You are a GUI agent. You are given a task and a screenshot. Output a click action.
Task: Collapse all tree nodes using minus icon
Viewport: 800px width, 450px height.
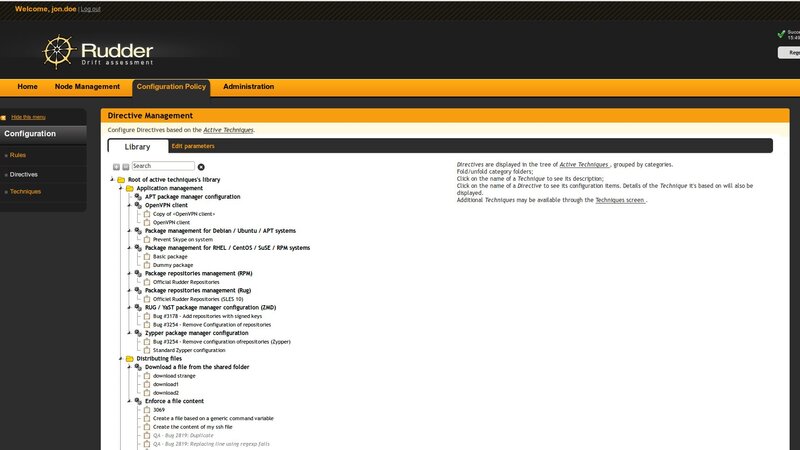point(126,167)
